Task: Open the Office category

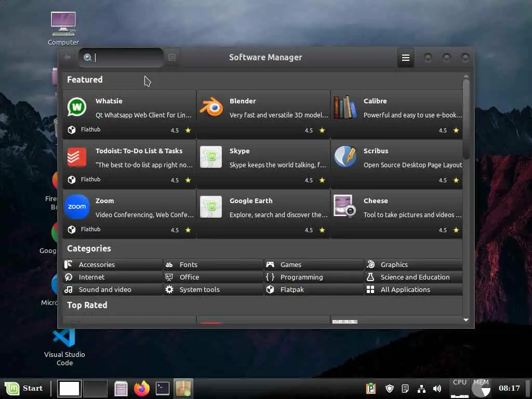Action: pos(214,277)
